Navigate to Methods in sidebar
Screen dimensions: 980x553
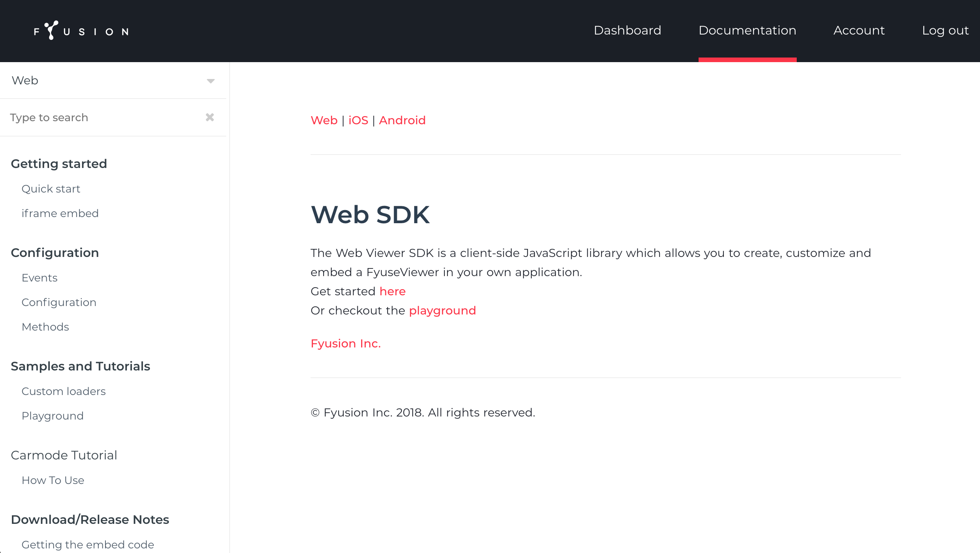coord(45,327)
